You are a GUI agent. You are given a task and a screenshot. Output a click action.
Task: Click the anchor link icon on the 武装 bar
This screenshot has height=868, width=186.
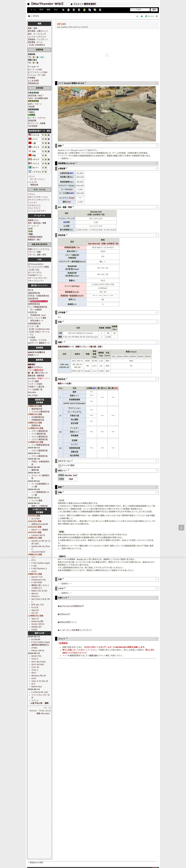156,322
